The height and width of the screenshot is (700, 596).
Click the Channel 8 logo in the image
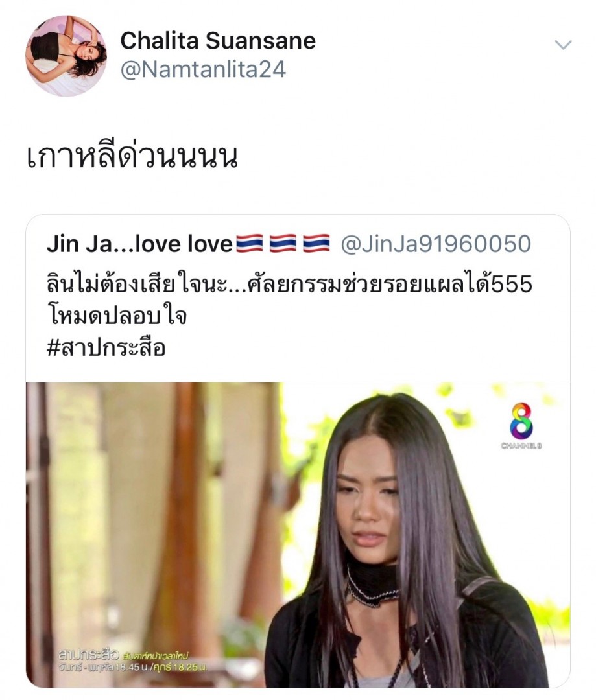[x=521, y=421]
